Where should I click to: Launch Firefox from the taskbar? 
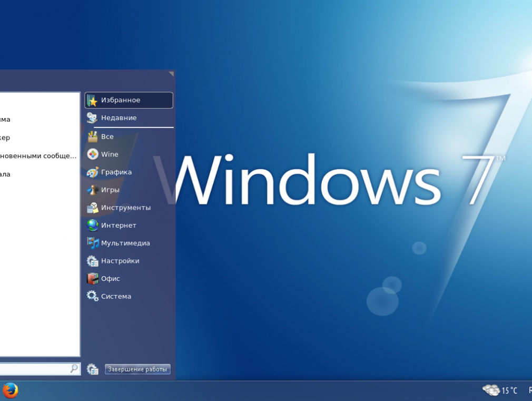(10, 390)
